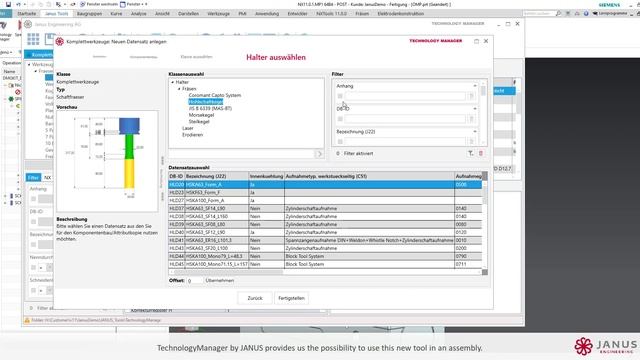Collapse the Fräsen tree node
The image size is (640, 360).
pyautogui.click(x=179, y=89)
